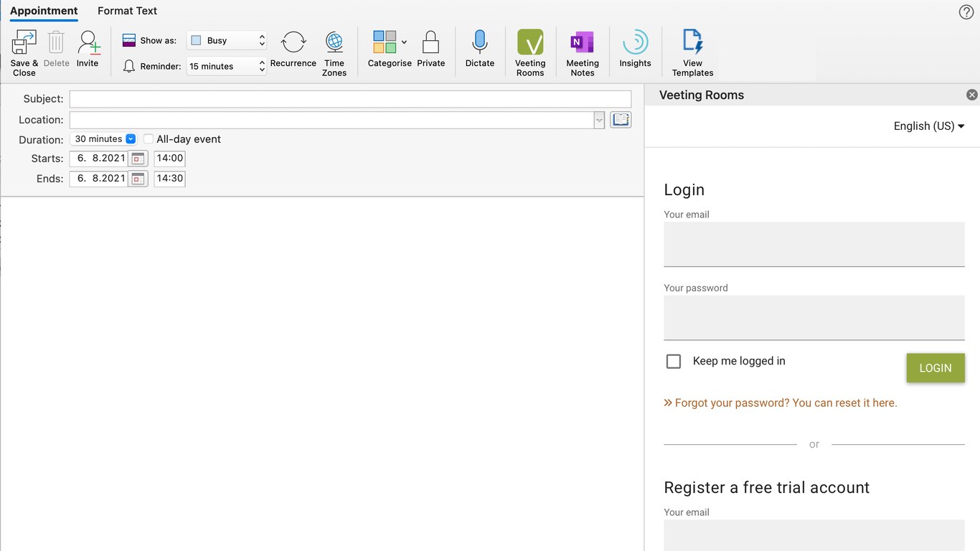Click the appointment body text area
Image resolution: width=980 pixels, height=551 pixels.
pos(322,373)
